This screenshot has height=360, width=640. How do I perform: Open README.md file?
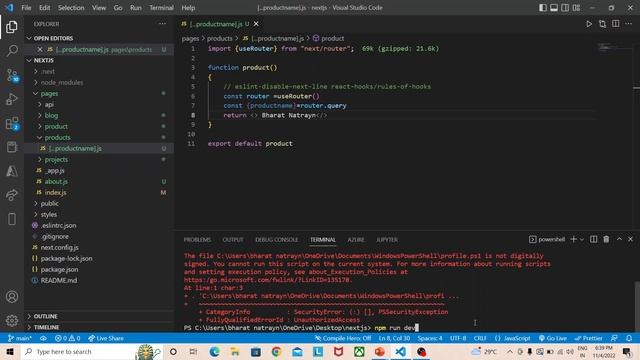tap(58, 280)
